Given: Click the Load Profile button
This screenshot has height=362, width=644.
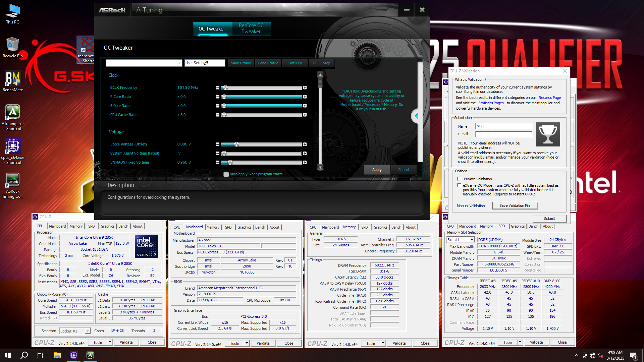Looking at the screenshot, I should 268,63.
